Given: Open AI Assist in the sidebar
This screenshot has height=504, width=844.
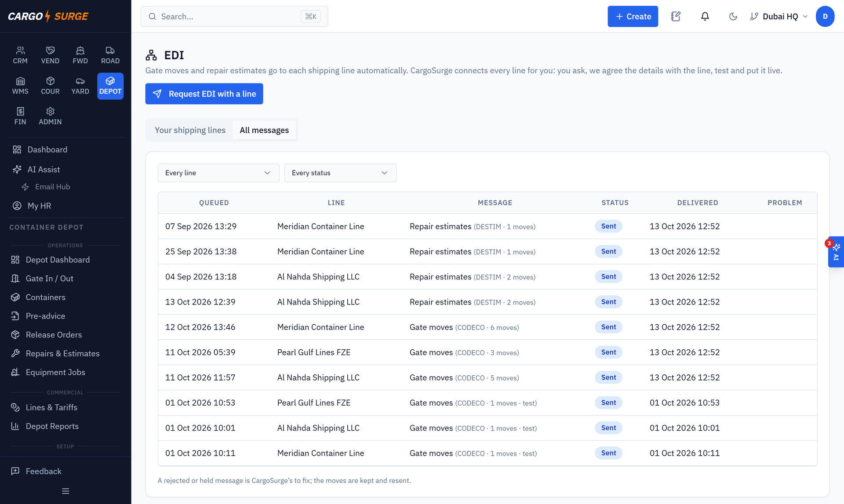Looking at the screenshot, I should point(65,169).
